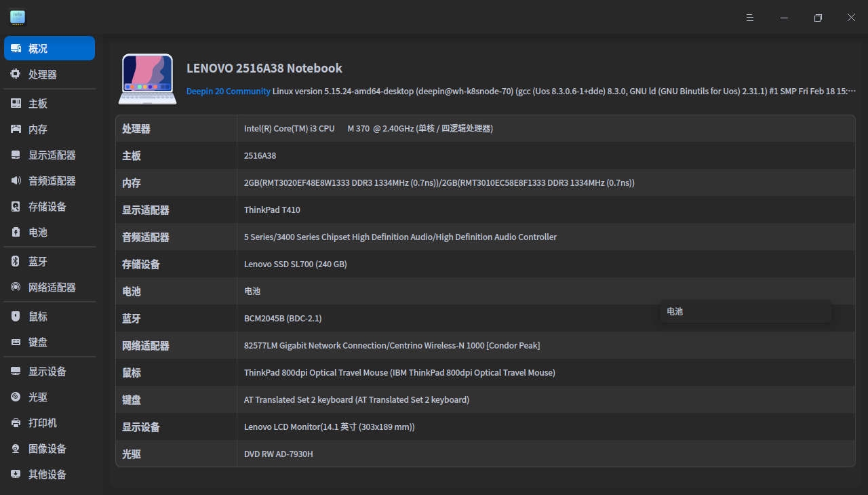868x495 pixels.
Task: Click the battery icon in sidebar
Action: tap(16, 233)
